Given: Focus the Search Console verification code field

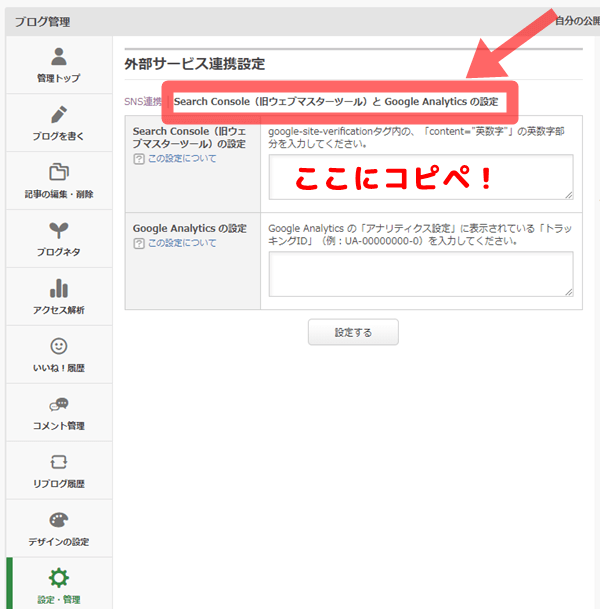Looking at the screenshot, I should click(421, 177).
